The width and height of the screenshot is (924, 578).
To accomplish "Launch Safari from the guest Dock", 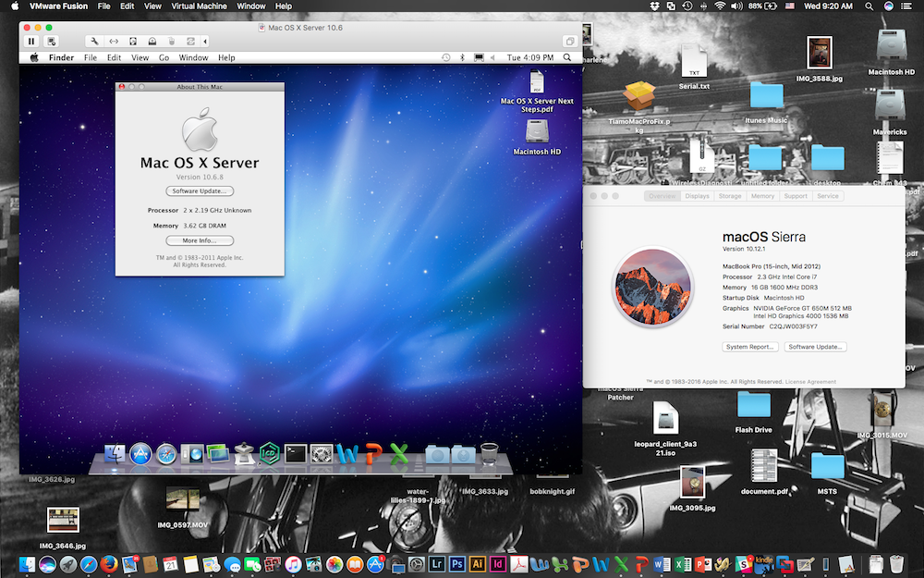I will pos(166,453).
